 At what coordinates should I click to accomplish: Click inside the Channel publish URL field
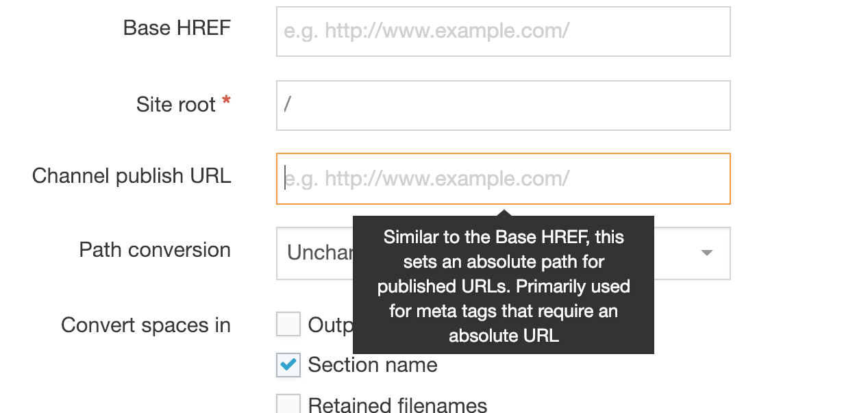tap(502, 178)
